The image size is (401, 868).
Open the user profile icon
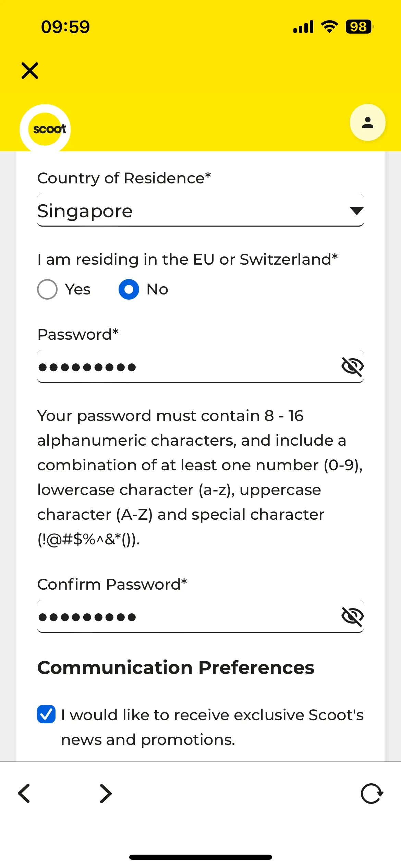point(368,122)
